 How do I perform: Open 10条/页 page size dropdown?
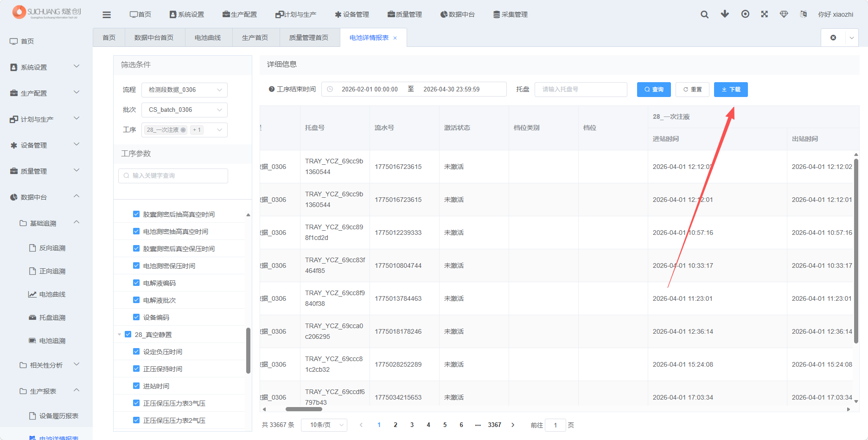[324, 425]
